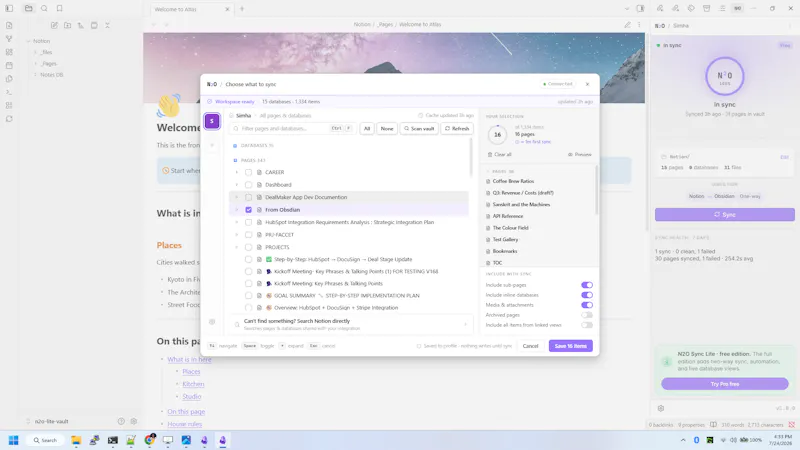Open templates icon in left ribbon
This screenshot has width=800, height=450.
9,79
